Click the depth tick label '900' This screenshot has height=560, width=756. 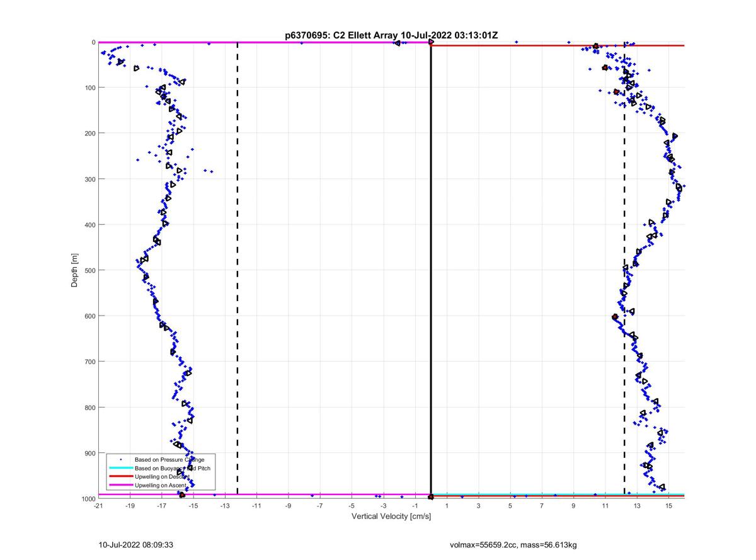[x=90, y=453]
